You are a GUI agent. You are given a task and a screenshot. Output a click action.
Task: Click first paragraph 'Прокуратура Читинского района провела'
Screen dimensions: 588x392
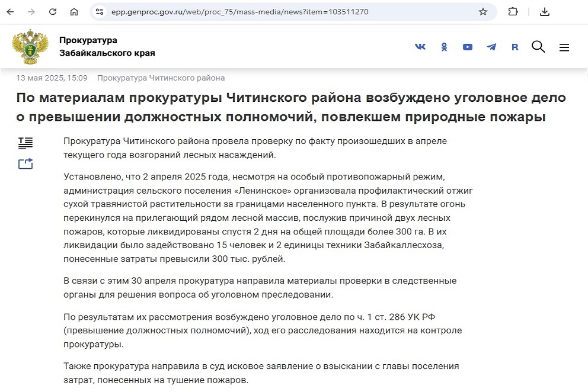coord(255,147)
